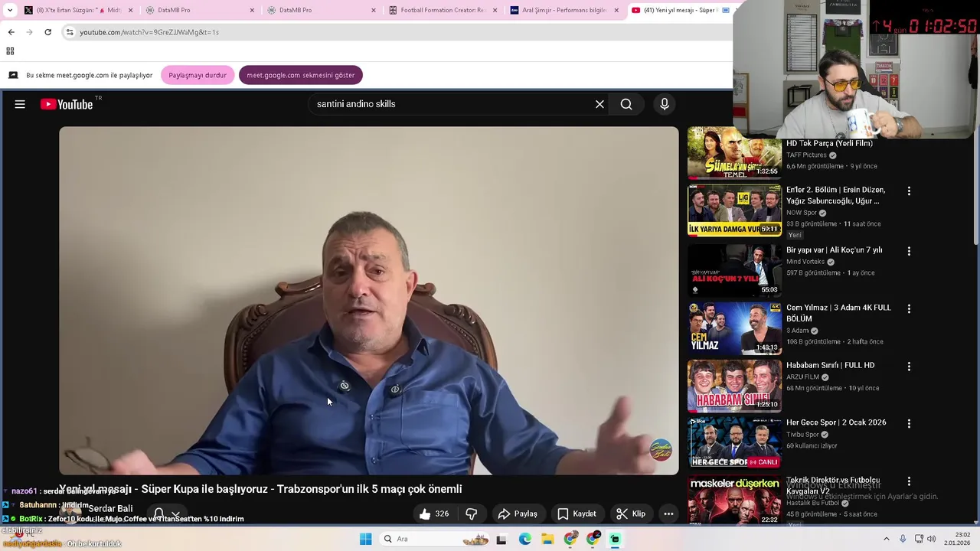This screenshot has width=980, height=551.
Task: Visit NOW Spor channel name
Action: 802,213
